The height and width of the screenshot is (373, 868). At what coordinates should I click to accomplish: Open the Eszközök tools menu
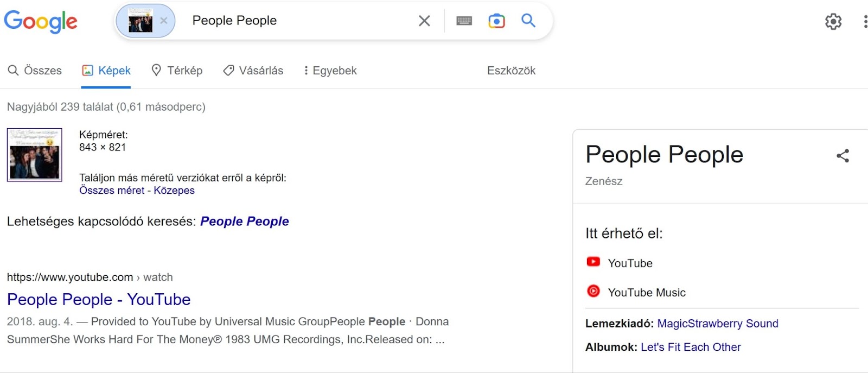511,71
